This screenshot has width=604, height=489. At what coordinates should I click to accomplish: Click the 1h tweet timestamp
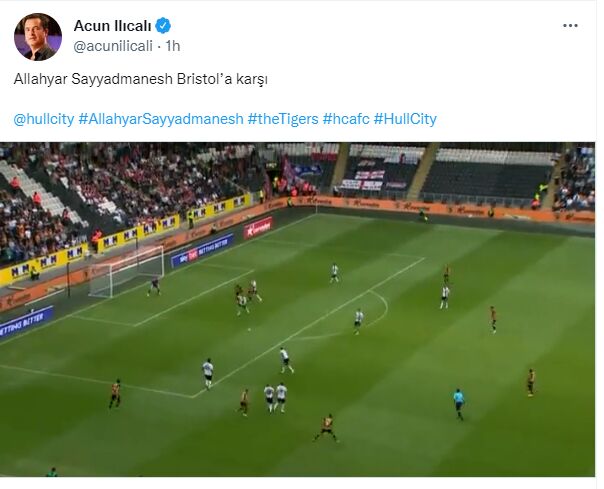[173, 46]
